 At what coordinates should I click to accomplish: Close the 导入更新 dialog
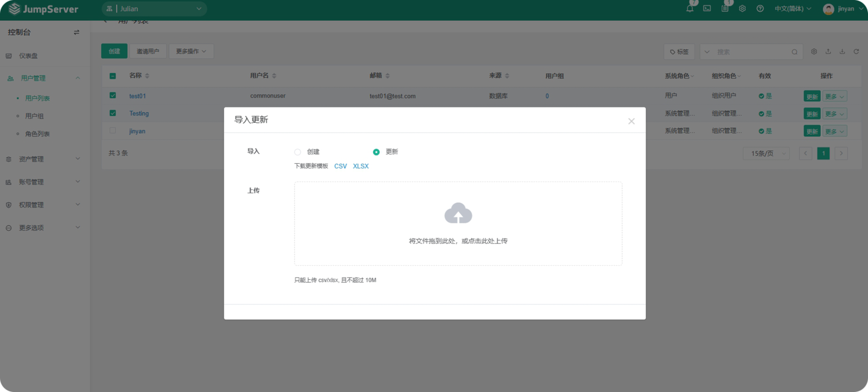(x=631, y=121)
